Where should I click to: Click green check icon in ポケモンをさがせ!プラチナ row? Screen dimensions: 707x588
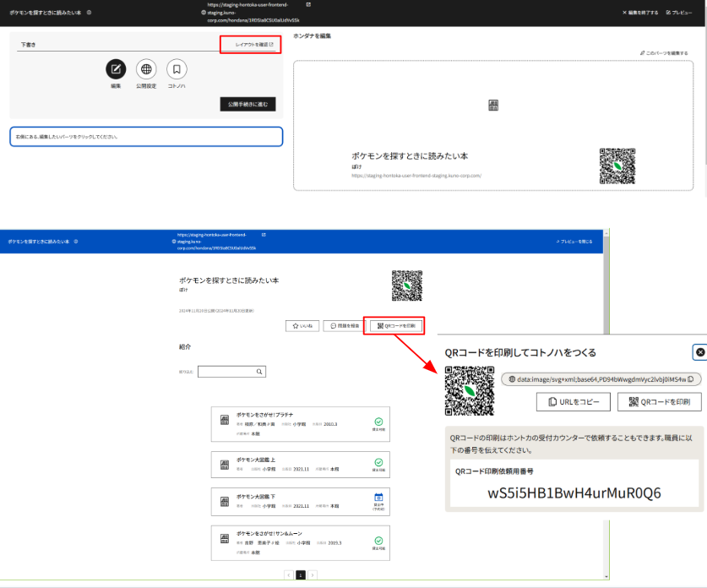(x=378, y=422)
